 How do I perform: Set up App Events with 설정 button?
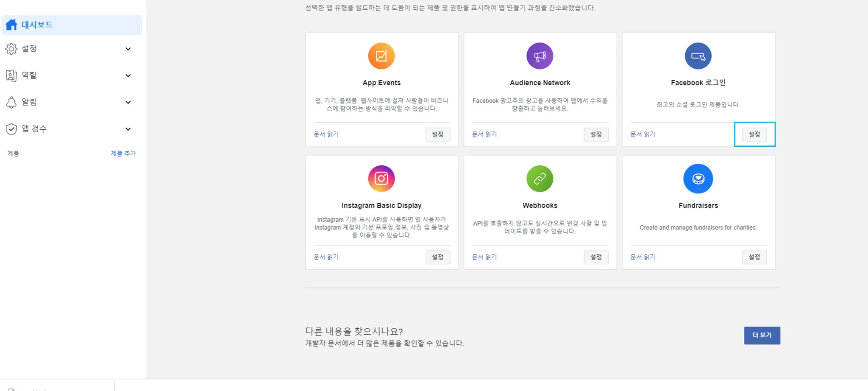pyautogui.click(x=438, y=134)
